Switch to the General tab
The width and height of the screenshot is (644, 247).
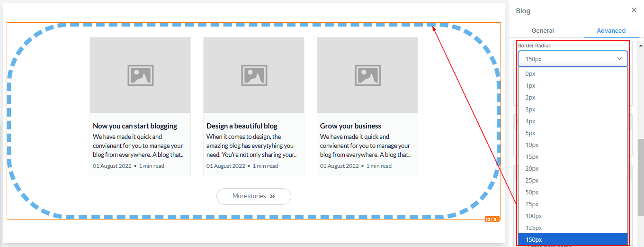(x=543, y=30)
